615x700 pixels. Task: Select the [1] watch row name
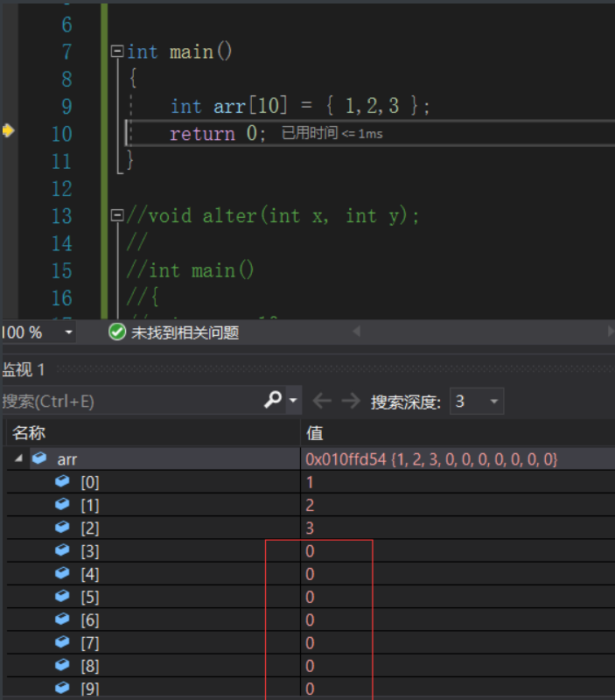(x=90, y=506)
